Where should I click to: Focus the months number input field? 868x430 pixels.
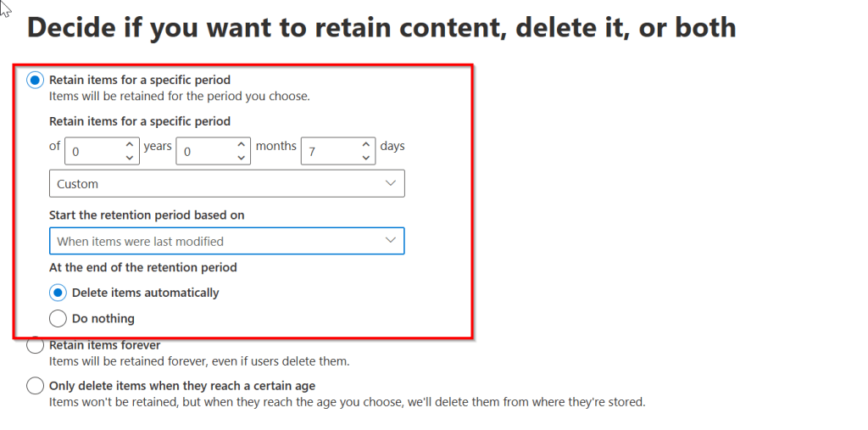pos(204,151)
